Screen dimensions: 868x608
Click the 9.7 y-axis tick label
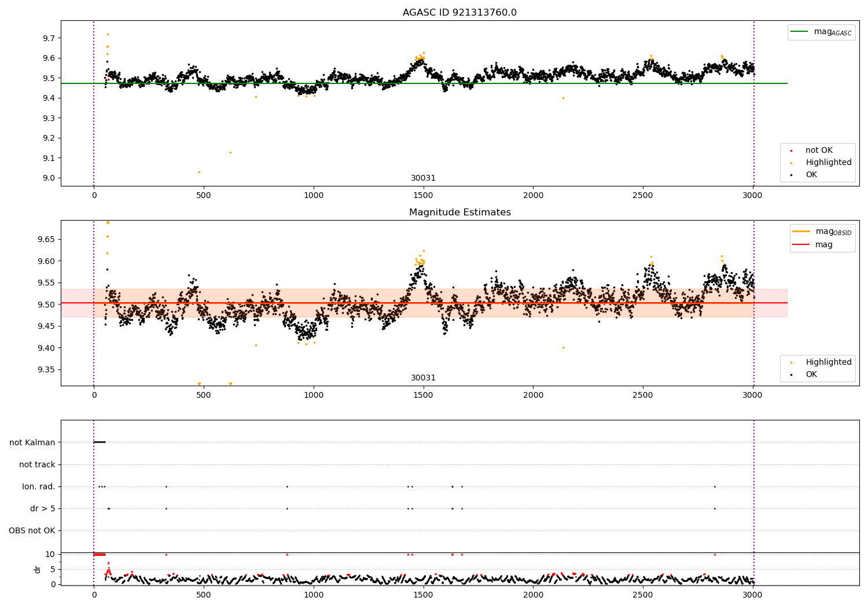50,38
